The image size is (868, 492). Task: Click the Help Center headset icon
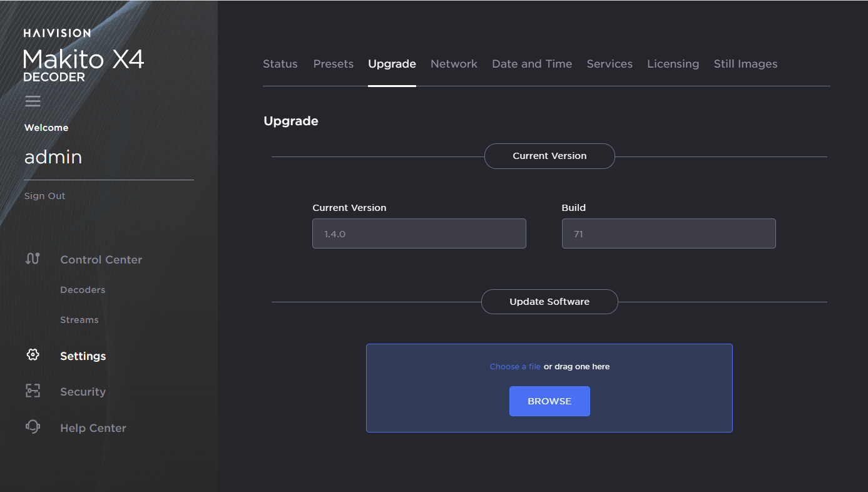pyautogui.click(x=33, y=427)
